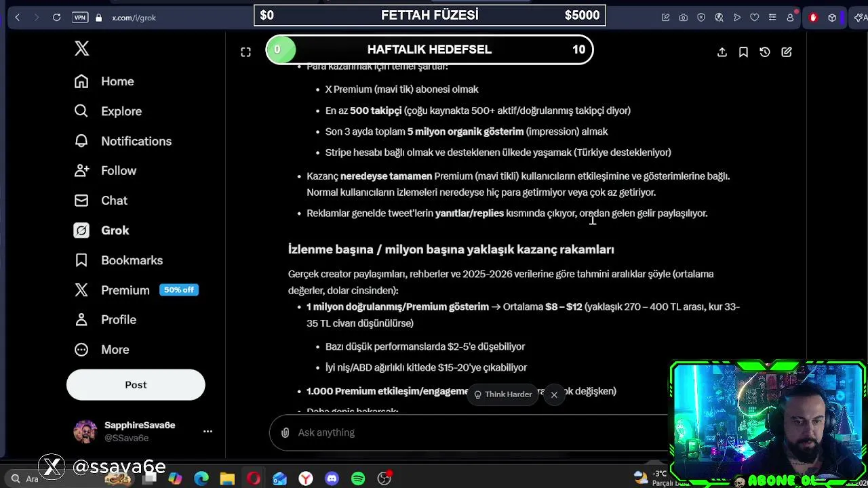The height and width of the screenshot is (488, 868).
Task: Open the ad blocker shield icon
Action: [701, 18]
